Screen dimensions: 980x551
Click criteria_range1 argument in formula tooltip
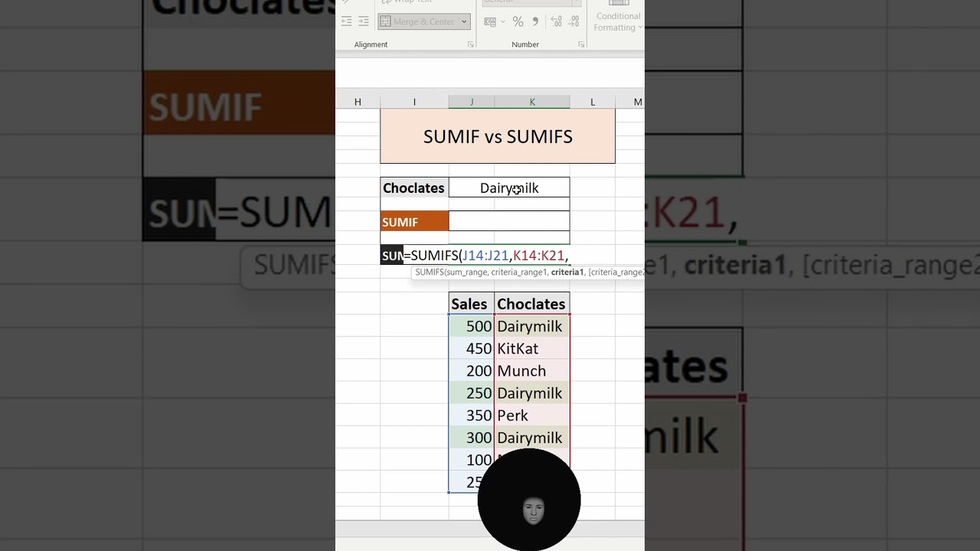519,272
